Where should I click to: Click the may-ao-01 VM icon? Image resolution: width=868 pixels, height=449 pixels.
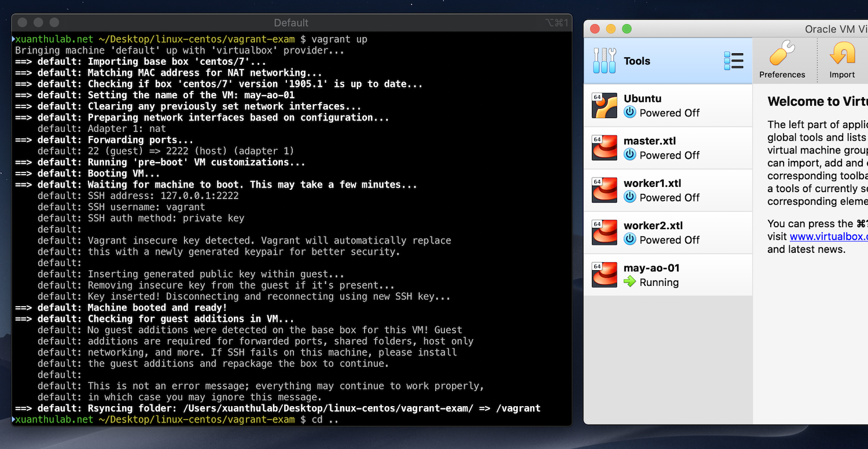coord(604,275)
